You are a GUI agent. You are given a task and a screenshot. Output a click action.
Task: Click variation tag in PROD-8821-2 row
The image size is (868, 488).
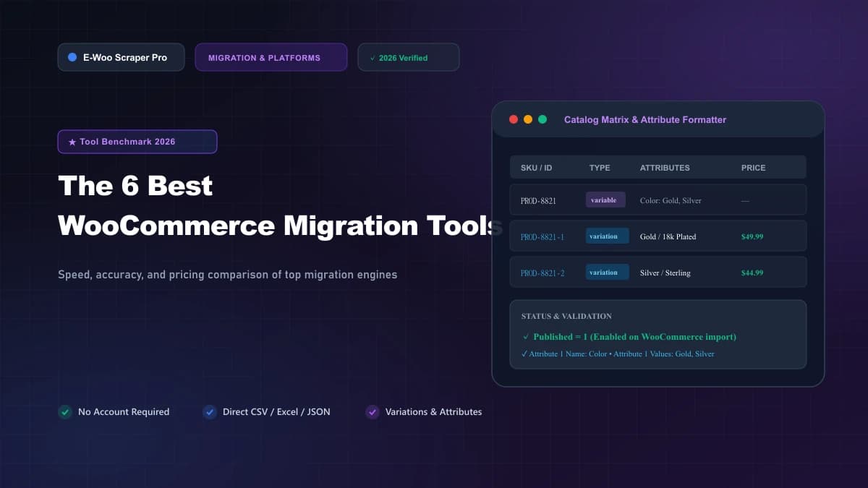coord(608,272)
